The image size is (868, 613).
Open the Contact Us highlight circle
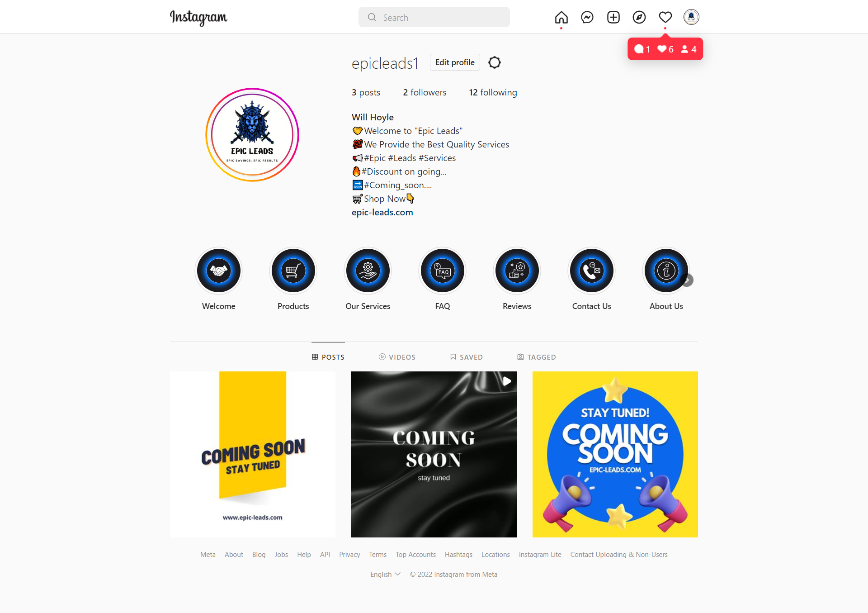[x=592, y=271]
